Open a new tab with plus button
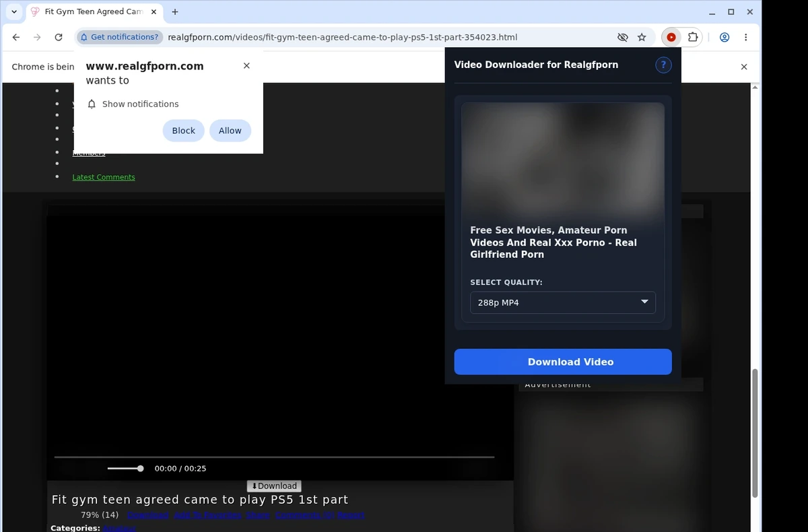808x532 pixels. (x=175, y=11)
